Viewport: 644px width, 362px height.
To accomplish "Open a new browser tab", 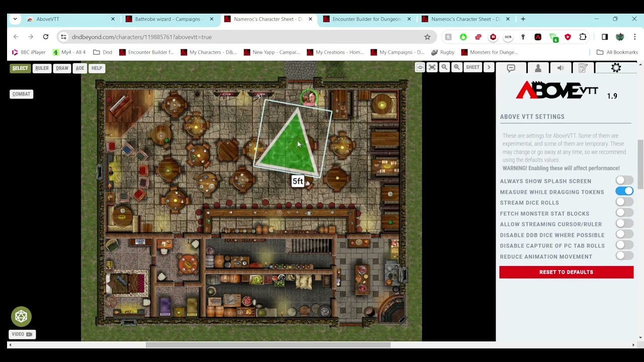I will tap(523, 19).
